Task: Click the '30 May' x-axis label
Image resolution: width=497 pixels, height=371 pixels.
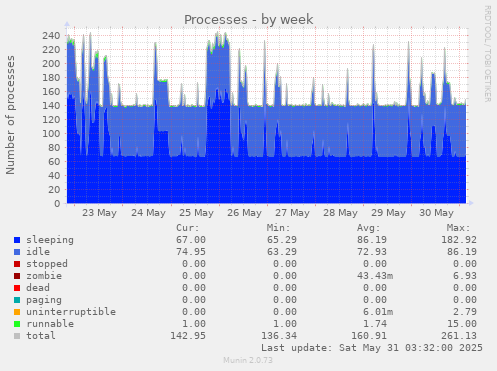Action: click(436, 213)
